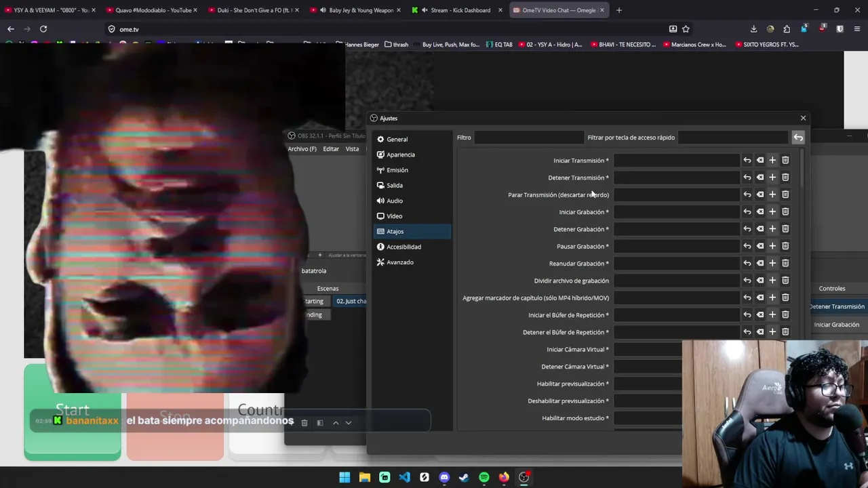Click the trash icon in the scenes toolbar
Viewport: 868px width, 488px height.
pyautogui.click(x=304, y=423)
